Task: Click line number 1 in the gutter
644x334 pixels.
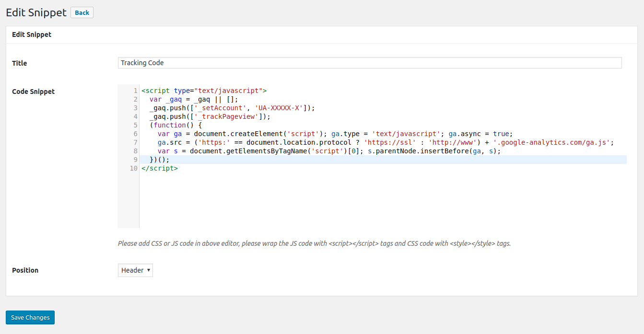Action: pos(136,91)
